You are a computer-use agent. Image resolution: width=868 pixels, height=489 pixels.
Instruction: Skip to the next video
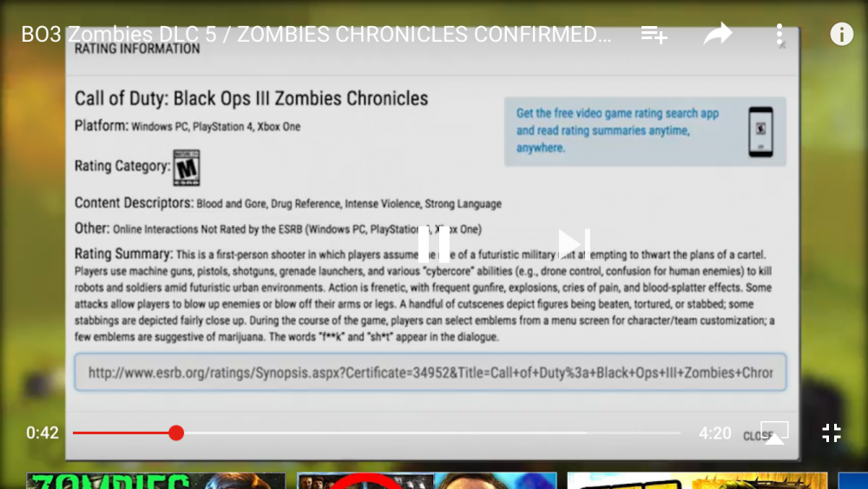pos(574,244)
